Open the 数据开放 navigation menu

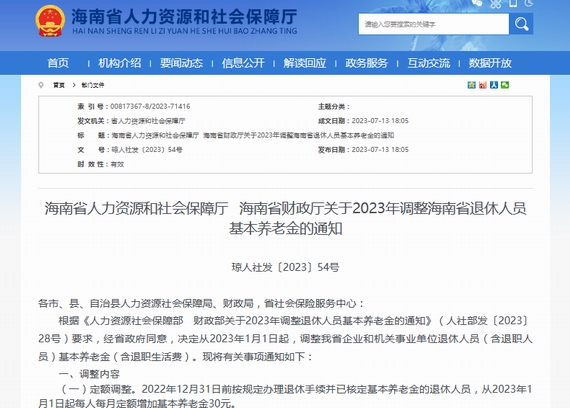(x=490, y=63)
